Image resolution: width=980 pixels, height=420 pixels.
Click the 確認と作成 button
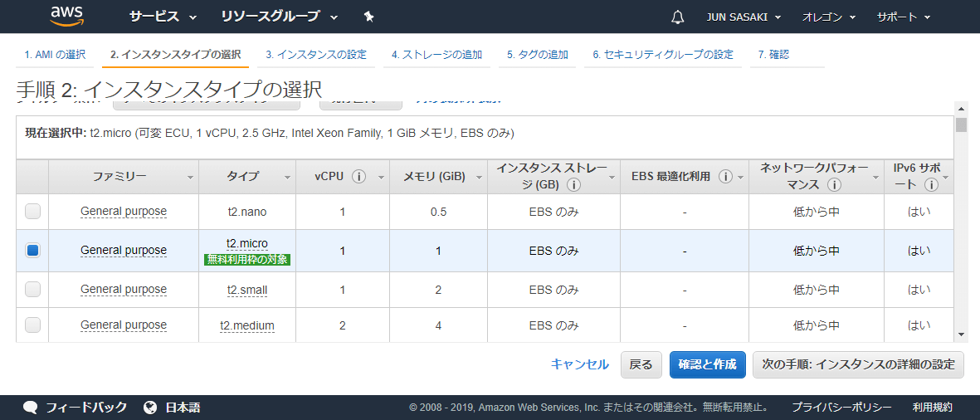pos(708,364)
